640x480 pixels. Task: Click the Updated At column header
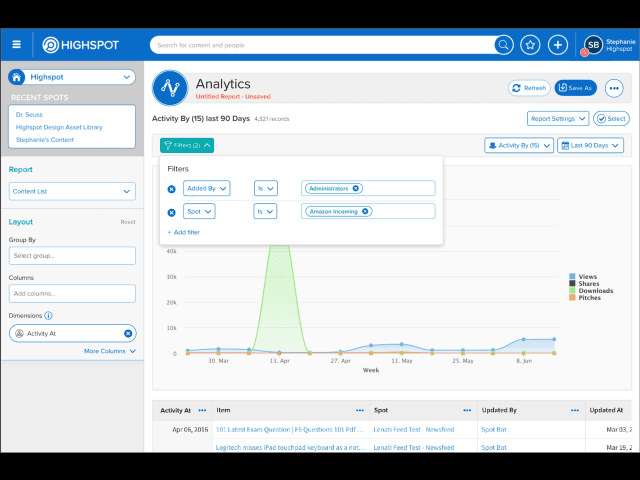pos(606,410)
